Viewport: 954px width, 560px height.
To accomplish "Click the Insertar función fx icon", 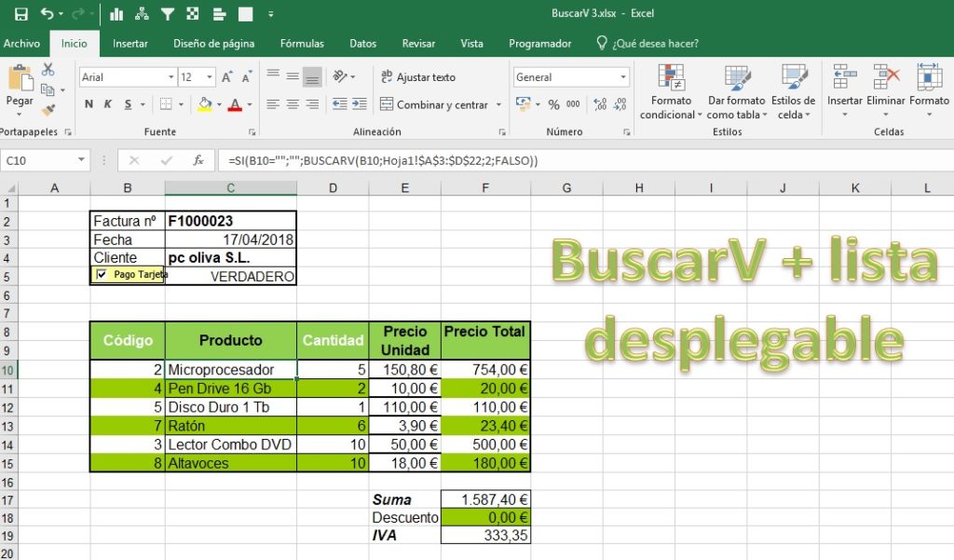I will 197,160.
